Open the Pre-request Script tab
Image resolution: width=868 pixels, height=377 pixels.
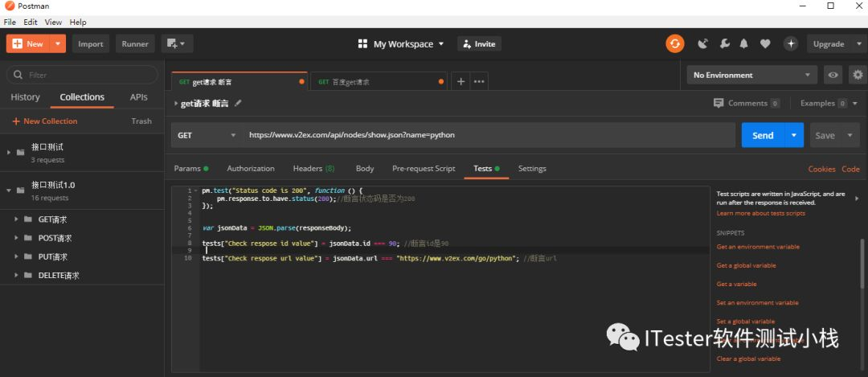click(x=424, y=168)
